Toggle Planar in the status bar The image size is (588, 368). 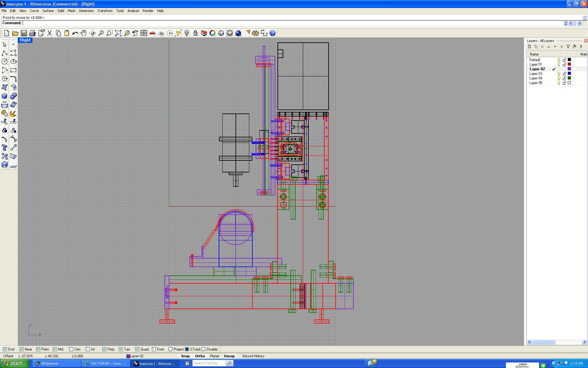click(215, 356)
